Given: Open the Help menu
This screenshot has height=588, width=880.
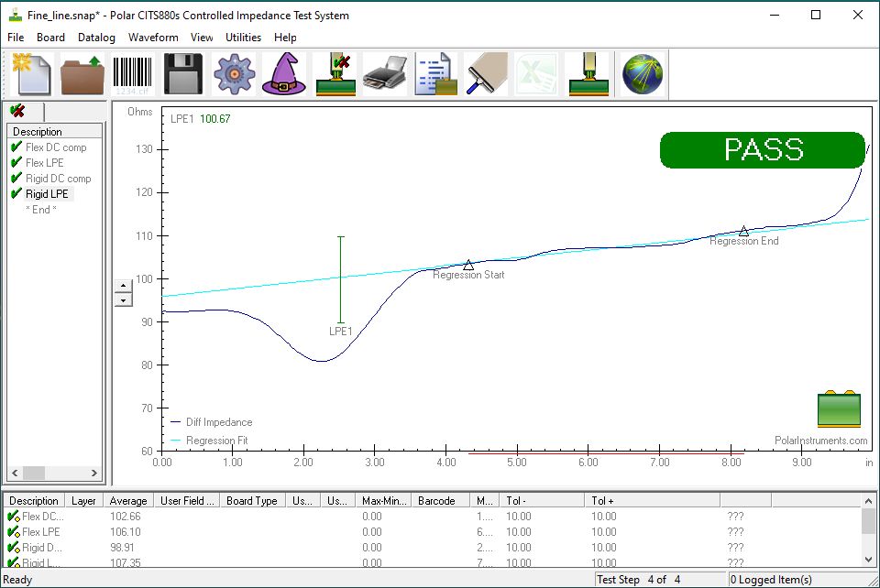Looking at the screenshot, I should coord(285,38).
